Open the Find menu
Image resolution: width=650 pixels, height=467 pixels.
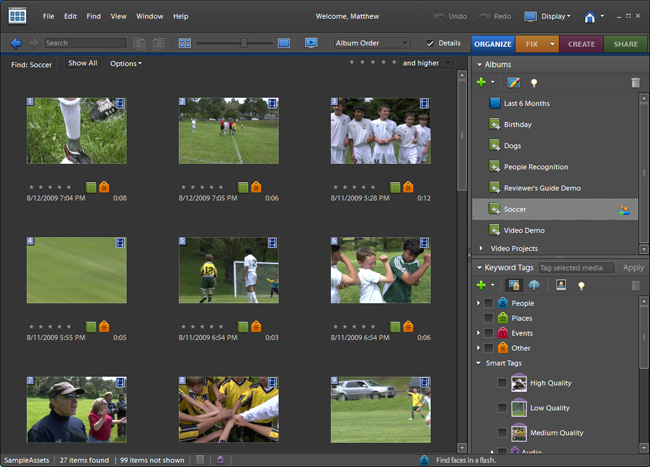[93, 17]
